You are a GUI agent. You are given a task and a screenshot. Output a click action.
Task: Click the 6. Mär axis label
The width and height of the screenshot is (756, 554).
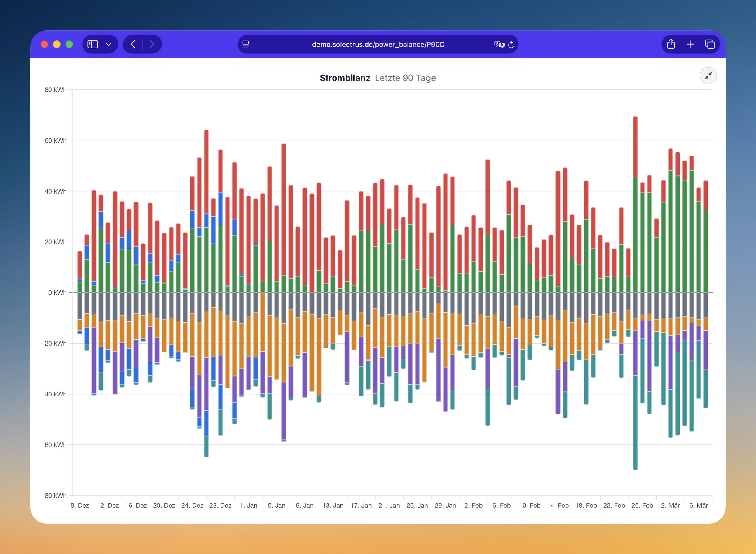pyautogui.click(x=698, y=505)
